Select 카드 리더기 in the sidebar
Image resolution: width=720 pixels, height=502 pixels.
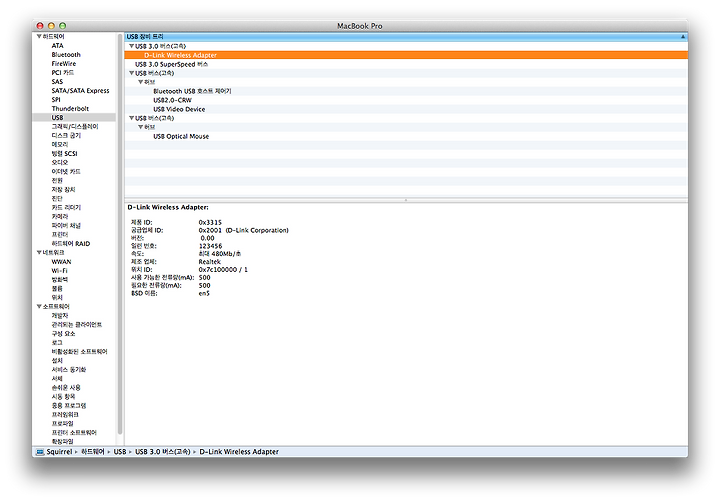[66, 207]
